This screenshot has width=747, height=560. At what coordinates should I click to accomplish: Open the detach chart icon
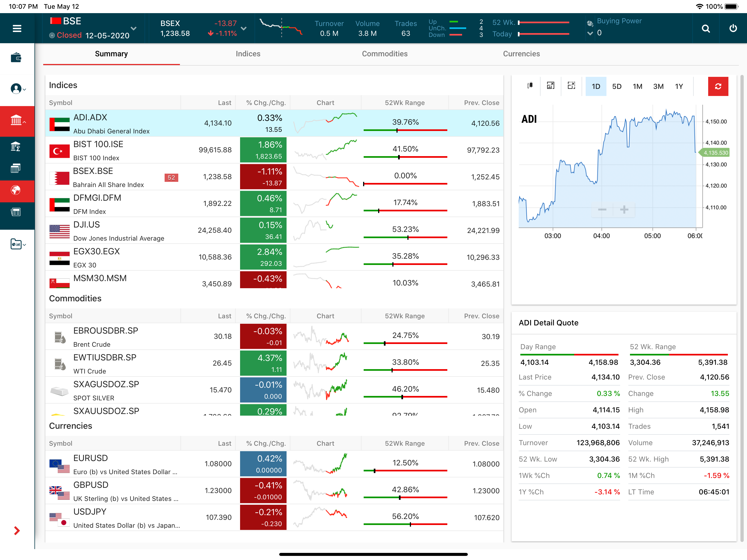click(550, 86)
